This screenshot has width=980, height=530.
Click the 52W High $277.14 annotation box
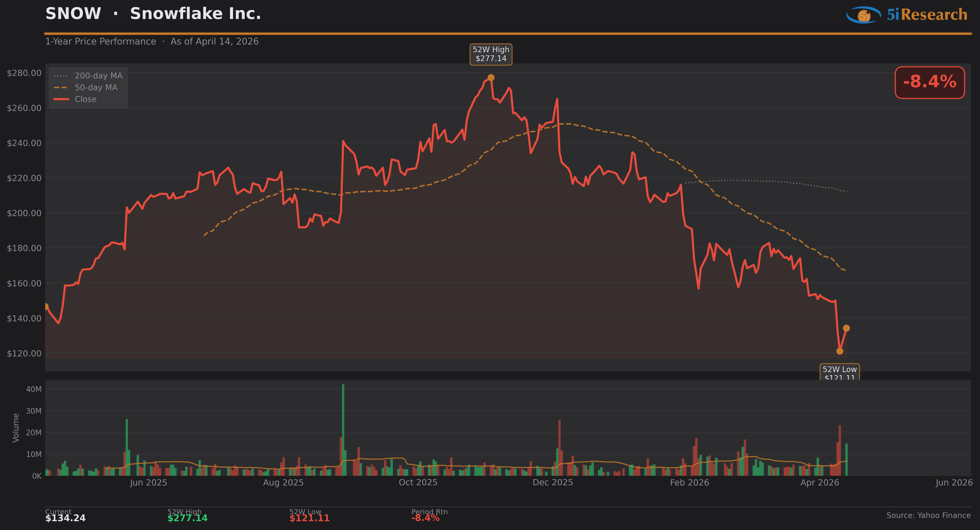[491, 54]
